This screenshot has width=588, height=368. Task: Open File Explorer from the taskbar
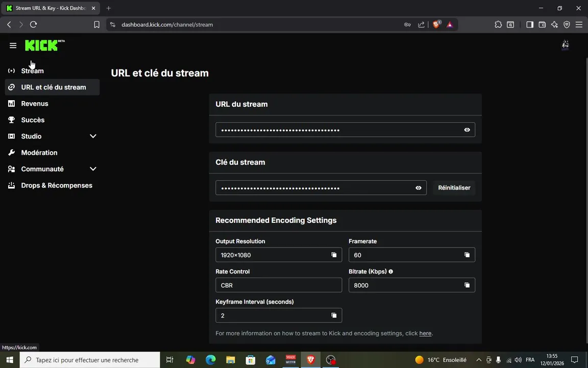point(231,360)
